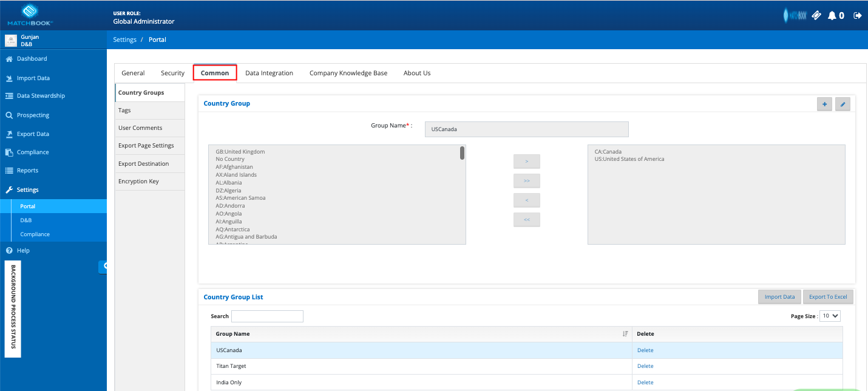Add a new country group with plus icon

coord(824,104)
